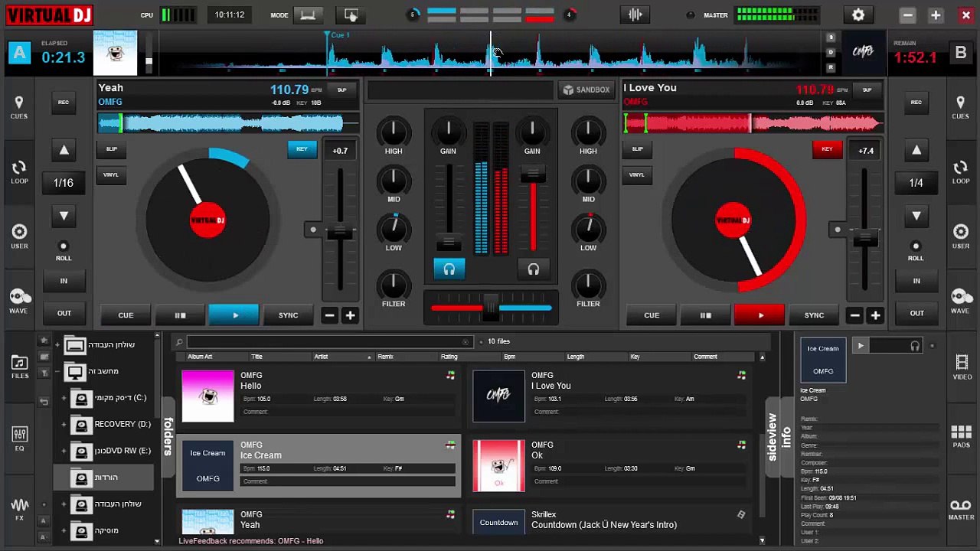Open the right deck WAVE view
Image resolution: width=980 pixels, height=551 pixels.
(x=960, y=301)
